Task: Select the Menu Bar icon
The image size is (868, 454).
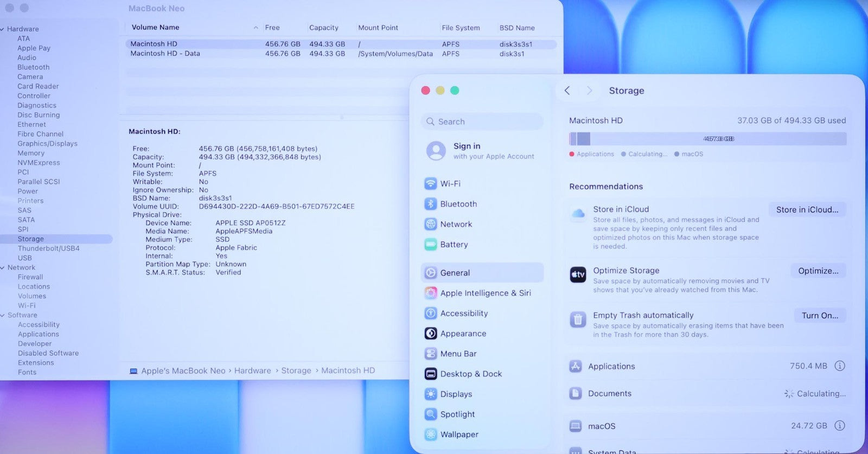Action: [431, 354]
